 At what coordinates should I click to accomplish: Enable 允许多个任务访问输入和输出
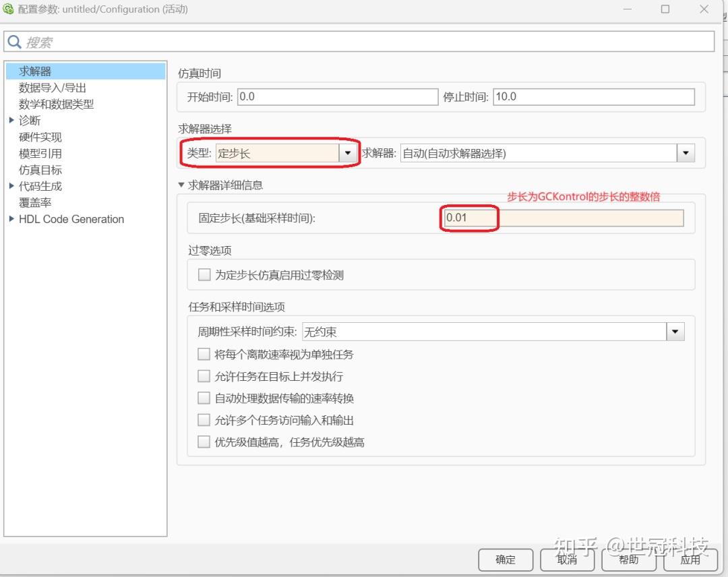coord(204,419)
